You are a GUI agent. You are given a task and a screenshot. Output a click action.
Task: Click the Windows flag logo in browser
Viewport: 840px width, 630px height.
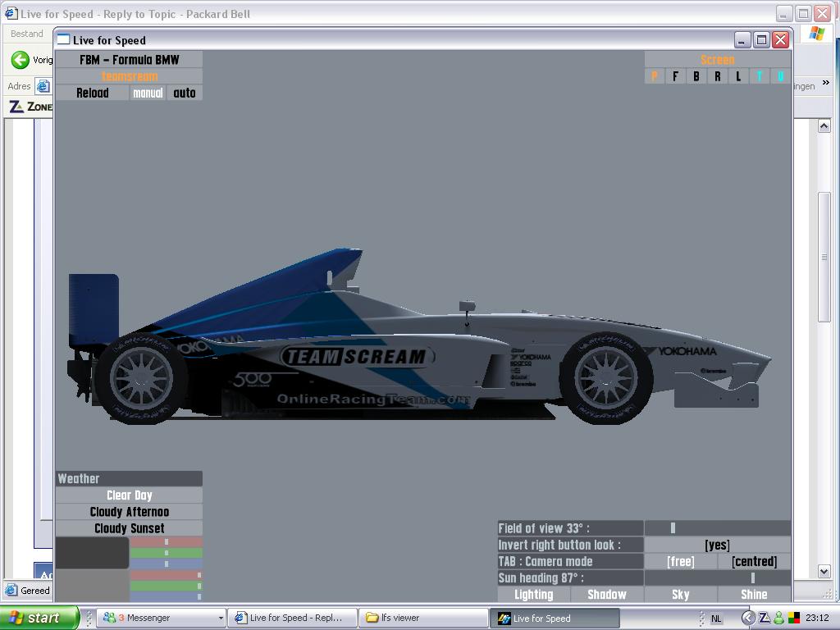[x=817, y=33]
